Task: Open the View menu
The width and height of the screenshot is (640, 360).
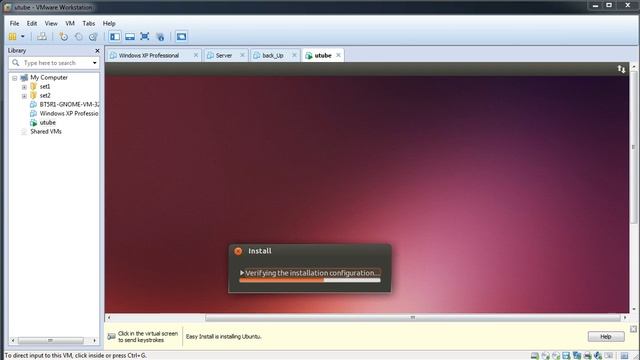Action: pos(51,23)
